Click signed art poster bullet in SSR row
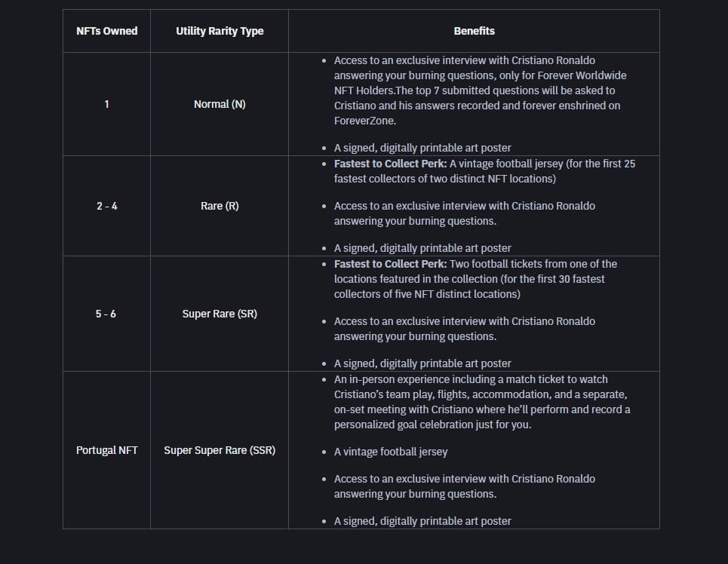Screen dimensions: 728x564 click(422, 521)
